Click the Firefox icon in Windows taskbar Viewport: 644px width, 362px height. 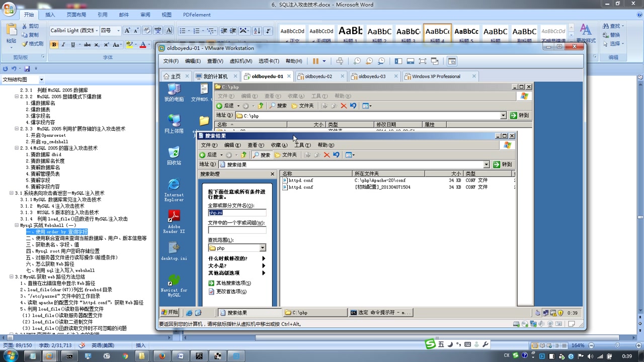[x=162, y=356]
